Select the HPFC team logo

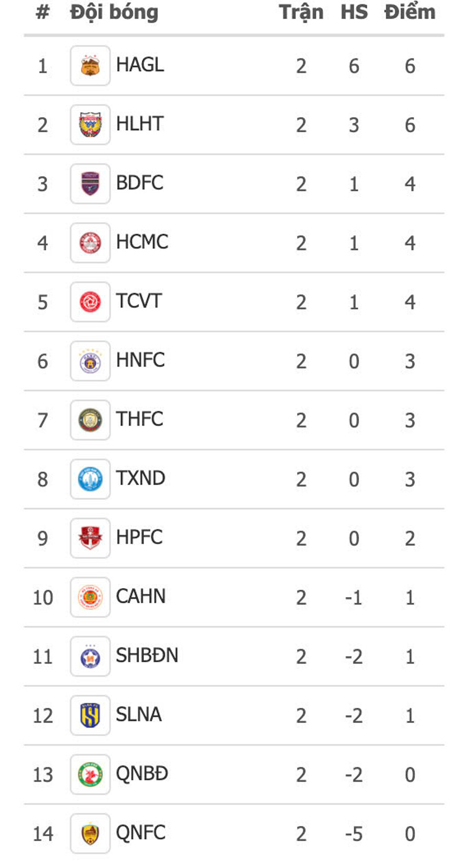(90, 538)
